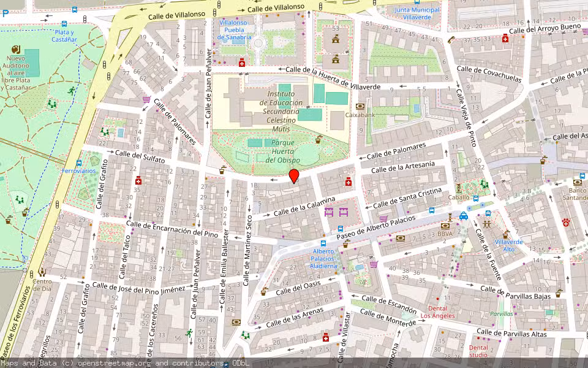Select the Alberto Palacios-Aladierna bus stop icon

[x=323, y=243]
